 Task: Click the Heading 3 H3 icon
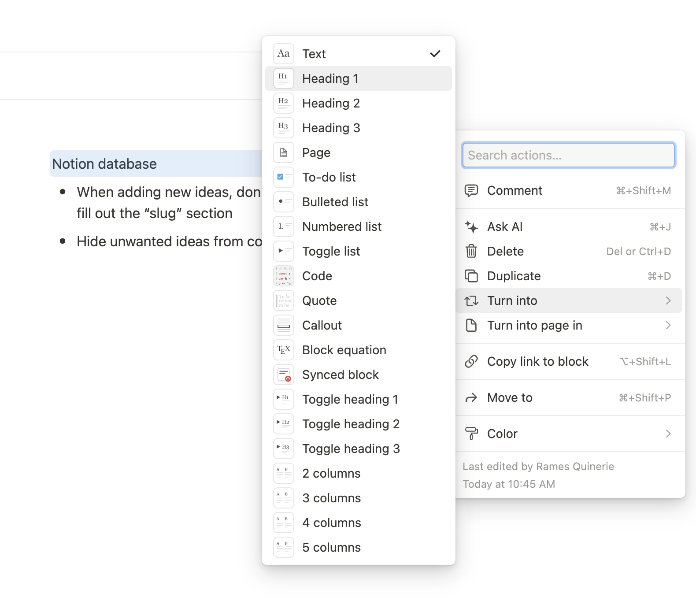(284, 128)
